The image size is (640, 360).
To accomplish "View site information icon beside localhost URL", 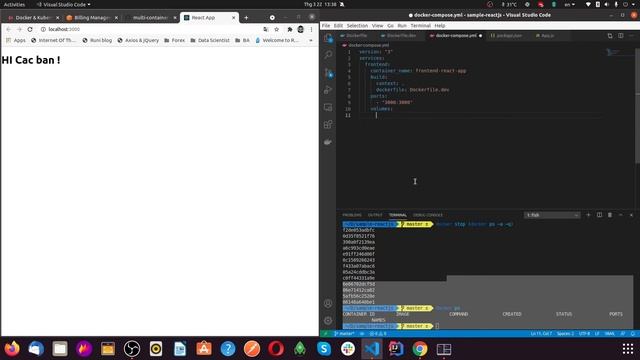I will 43,29.
